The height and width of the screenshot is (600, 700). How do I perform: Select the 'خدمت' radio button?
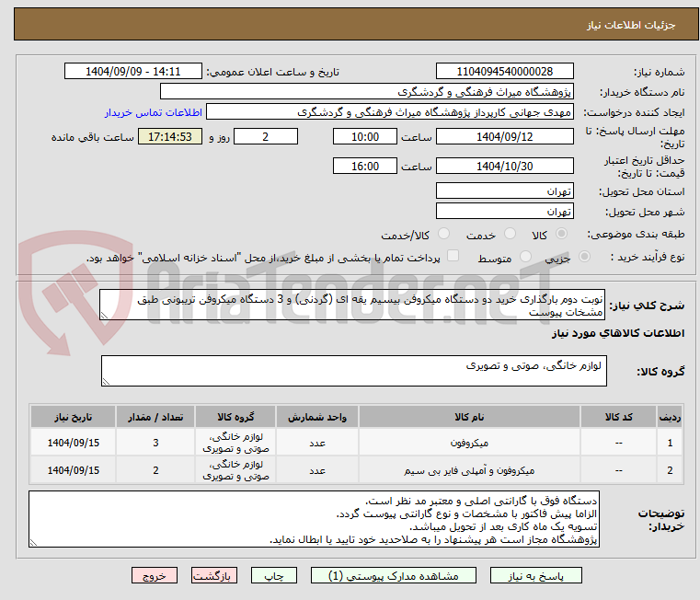click(510, 234)
